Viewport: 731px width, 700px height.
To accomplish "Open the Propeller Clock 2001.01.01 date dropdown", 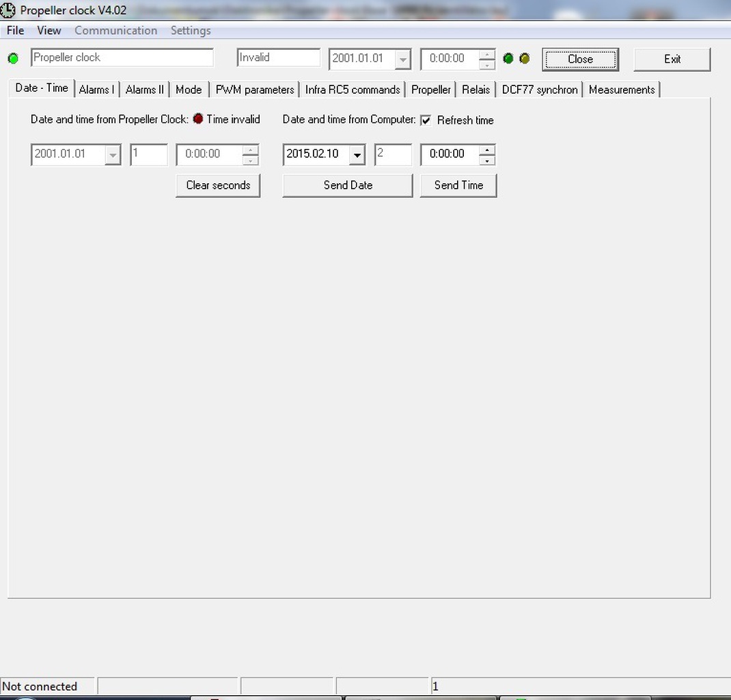I will coord(112,154).
